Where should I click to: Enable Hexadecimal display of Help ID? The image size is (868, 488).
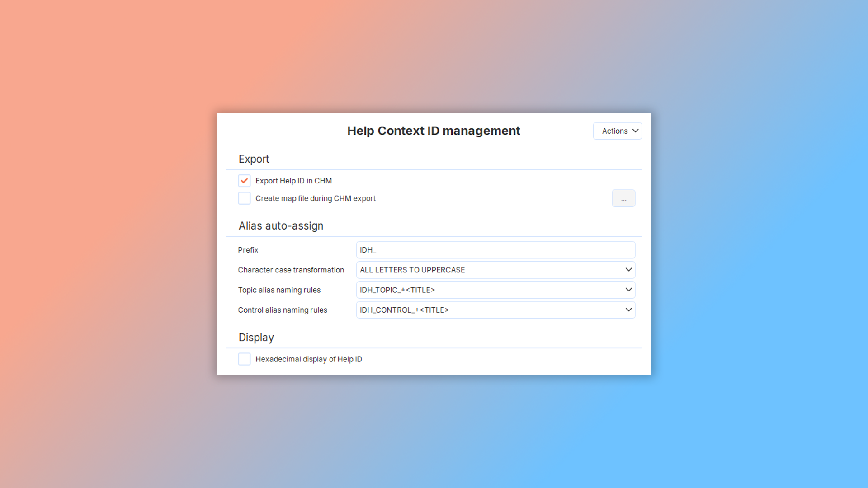(244, 359)
